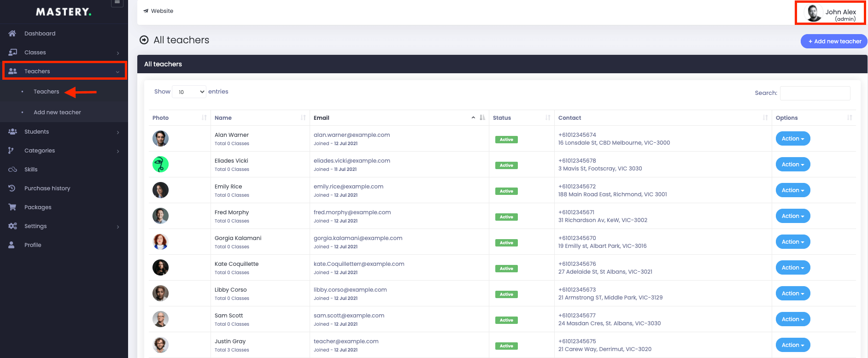Viewport: 868px width, 358px height.
Task: Click the Purchase history clock icon
Action: 12,188
